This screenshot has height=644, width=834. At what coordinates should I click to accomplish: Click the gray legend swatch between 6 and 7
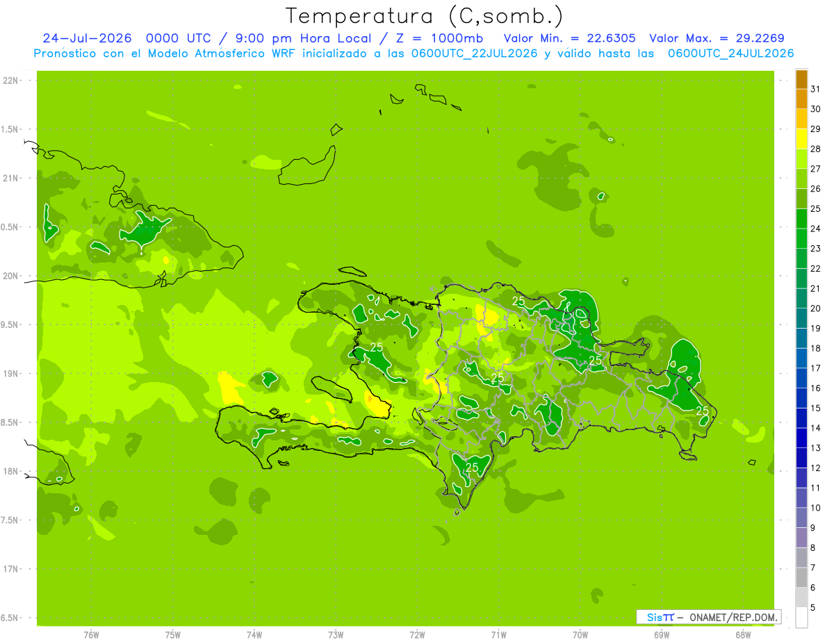coord(801,577)
